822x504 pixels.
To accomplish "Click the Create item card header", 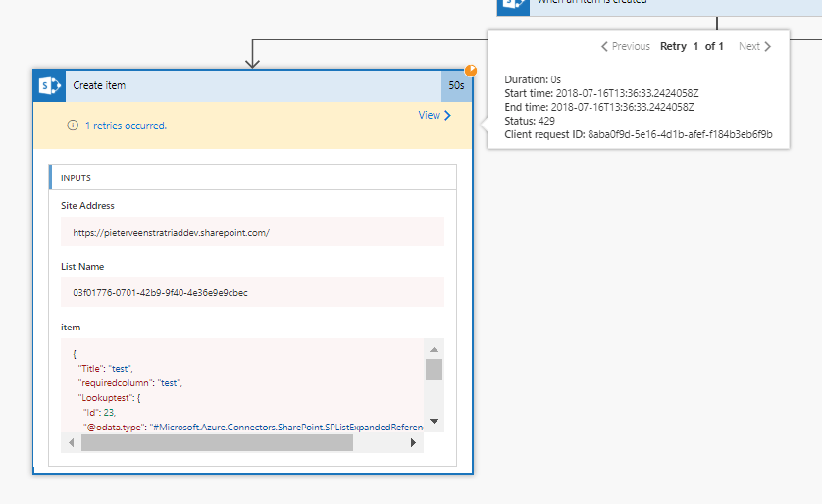I will tap(253, 85).
